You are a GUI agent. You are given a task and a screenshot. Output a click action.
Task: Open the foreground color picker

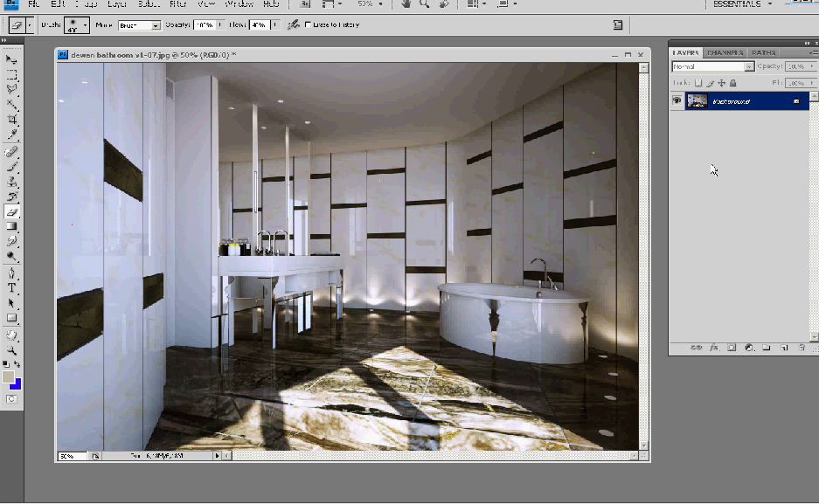(x=8, y=376)
